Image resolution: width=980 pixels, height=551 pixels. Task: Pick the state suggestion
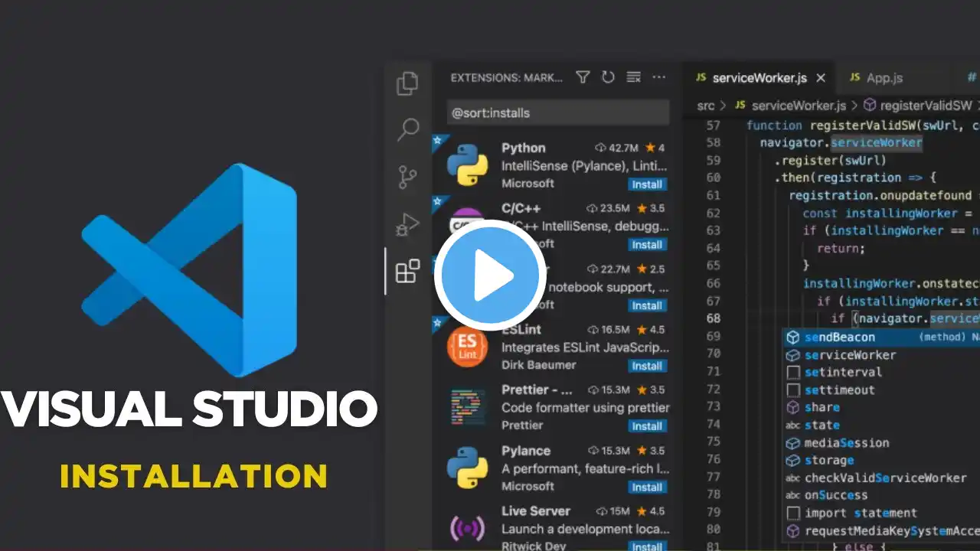[881, 425]
